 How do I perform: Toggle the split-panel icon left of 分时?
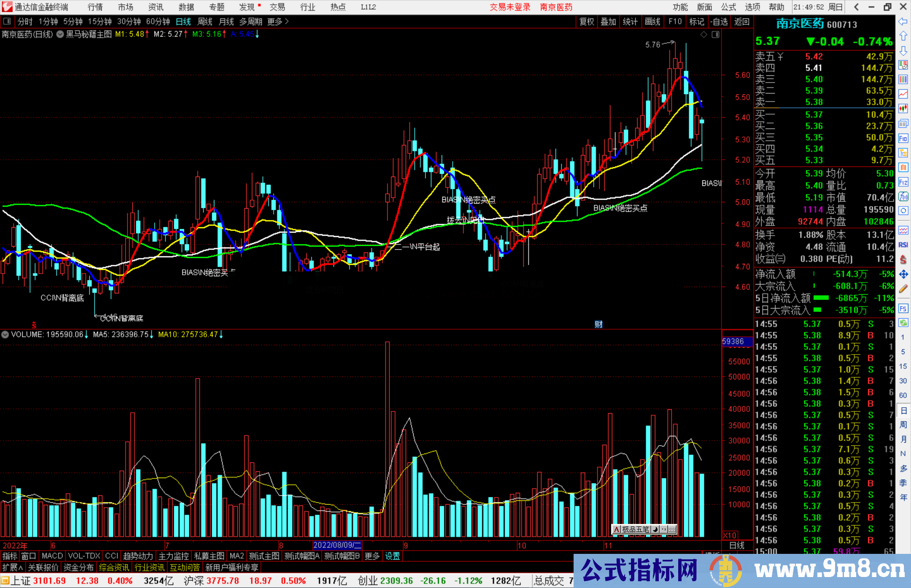click(7, 21)
